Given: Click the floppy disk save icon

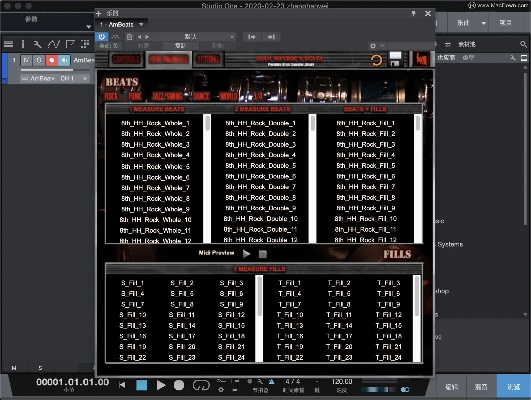Looking at the screenshot, I should [x=395, y=59].
